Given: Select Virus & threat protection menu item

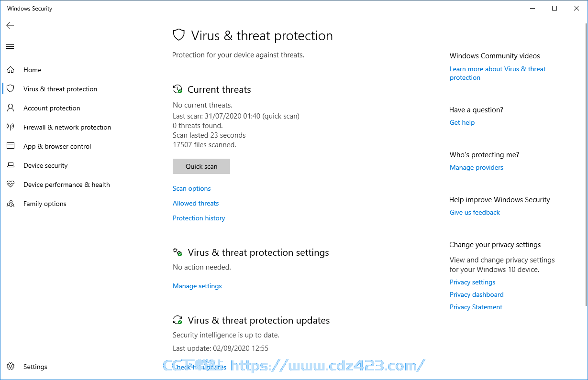Looking at the screenshot, I should point(60,89).
